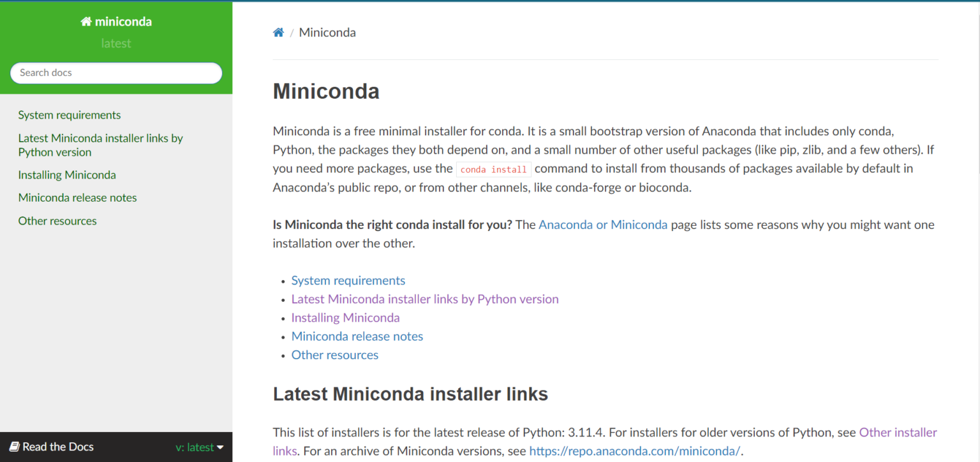Expand the "v: latest" version selector

200,447
